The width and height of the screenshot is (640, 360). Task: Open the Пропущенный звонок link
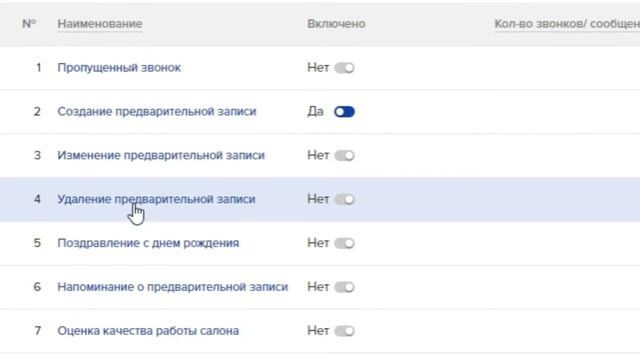pyautogui.click(x=119, y=68)
